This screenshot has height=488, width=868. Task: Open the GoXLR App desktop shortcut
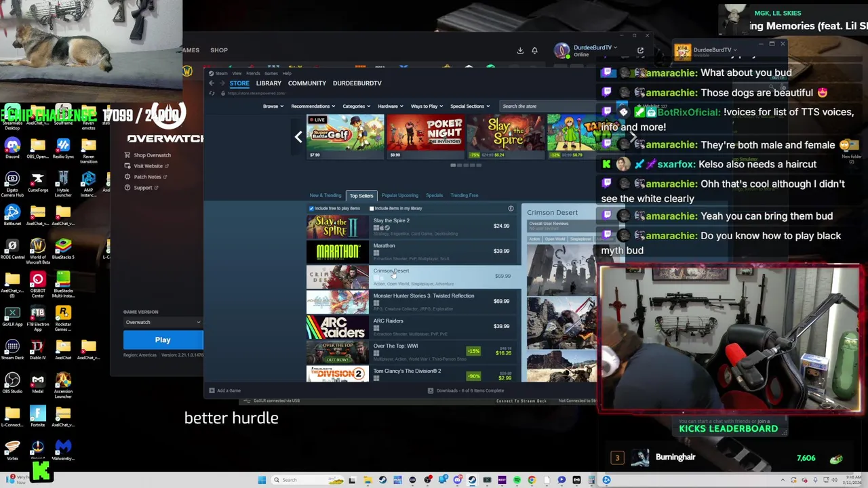pyautogui.click(x=12, y=316)
